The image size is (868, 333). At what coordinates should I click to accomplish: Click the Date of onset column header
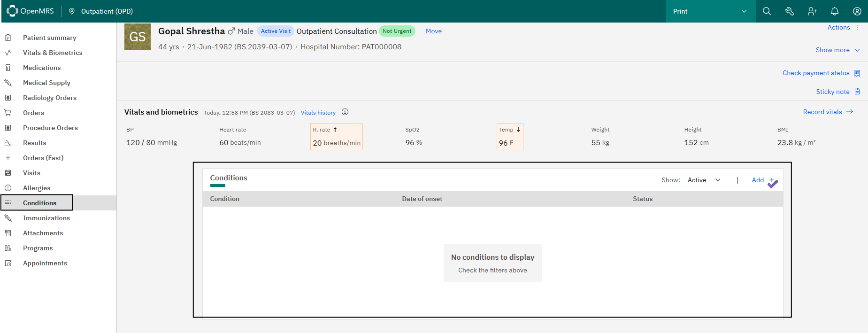tap(422, 199)
